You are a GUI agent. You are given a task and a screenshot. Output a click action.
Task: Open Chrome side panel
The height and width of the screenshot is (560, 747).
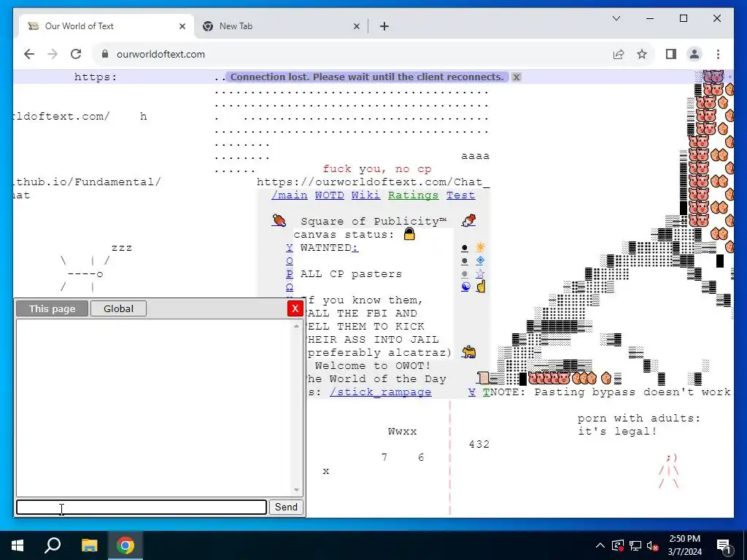(x=671, y=54)
